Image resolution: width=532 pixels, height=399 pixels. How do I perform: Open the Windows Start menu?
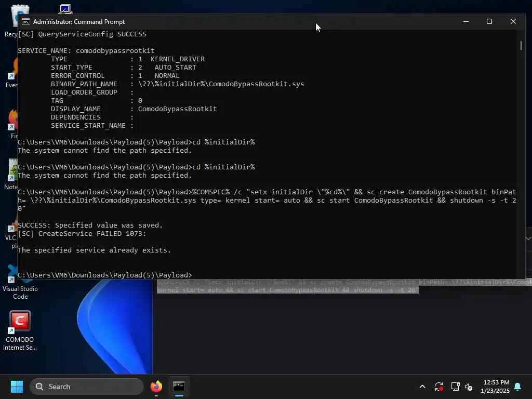point(17,387)
